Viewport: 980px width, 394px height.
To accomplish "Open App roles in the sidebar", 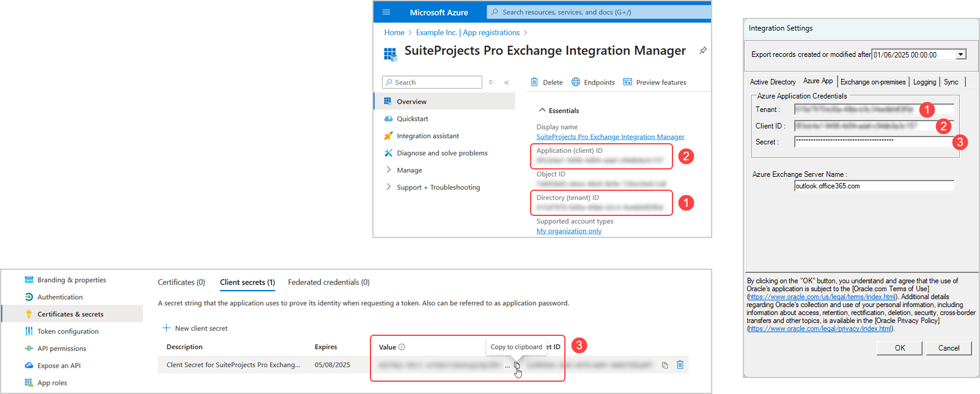I will pos(45,383).
